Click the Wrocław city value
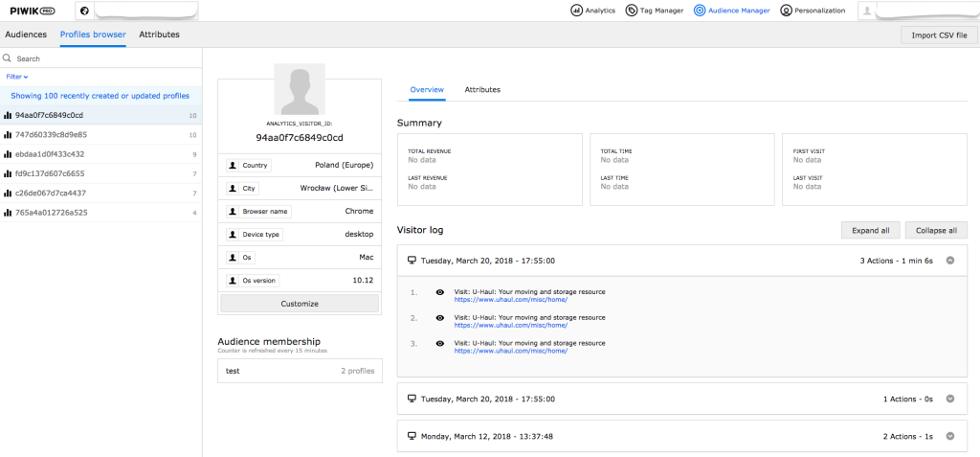980x457 pixels. [337, 189]
